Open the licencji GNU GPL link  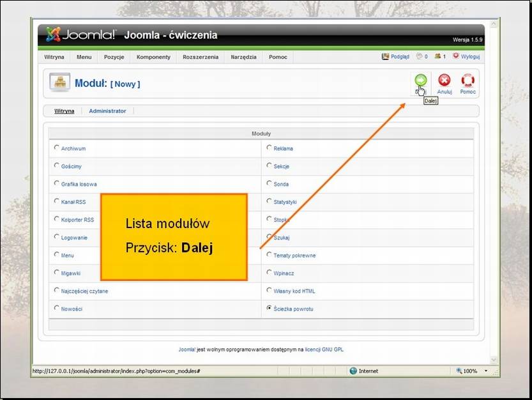pyautogui.click(x=324, y=350)
